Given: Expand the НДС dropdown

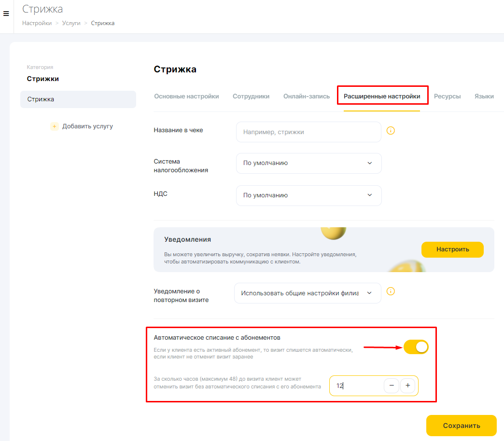Looking at the screenshot, I should coord(308,195).
